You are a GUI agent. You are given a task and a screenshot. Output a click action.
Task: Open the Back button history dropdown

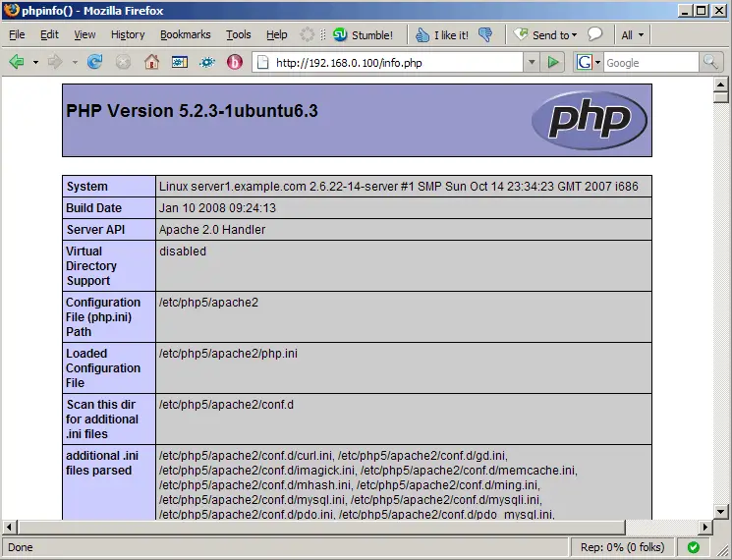pos(35,62)
